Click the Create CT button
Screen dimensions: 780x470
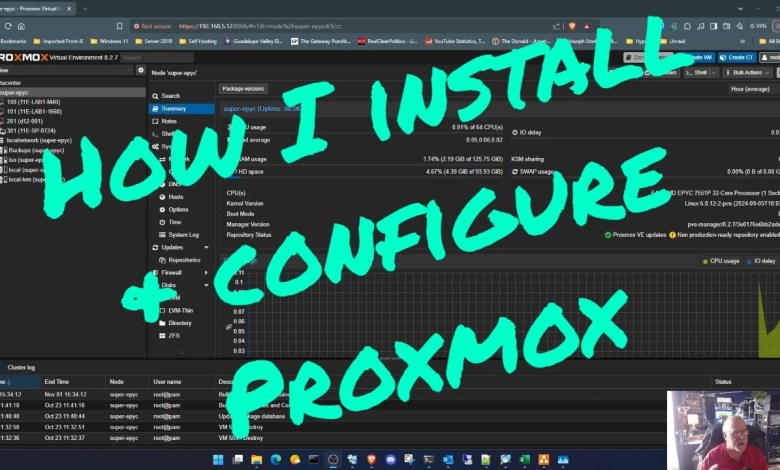pyautogui.click(x=737, y=58)
